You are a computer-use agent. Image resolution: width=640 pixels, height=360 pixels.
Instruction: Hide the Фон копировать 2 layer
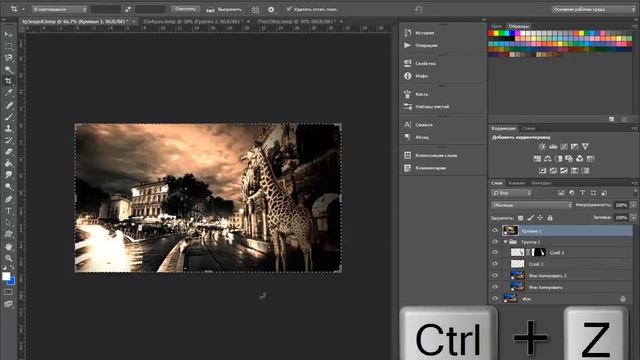(495, 276)
